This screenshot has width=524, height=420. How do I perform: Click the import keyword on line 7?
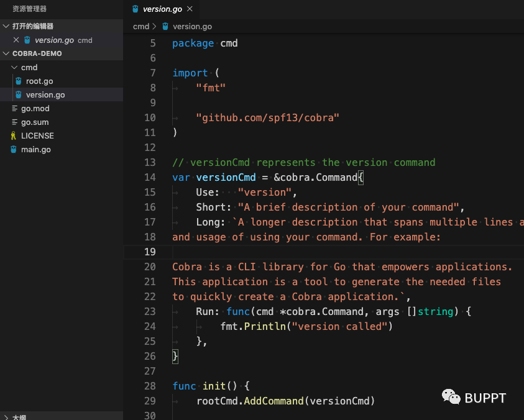click(190, 73)
